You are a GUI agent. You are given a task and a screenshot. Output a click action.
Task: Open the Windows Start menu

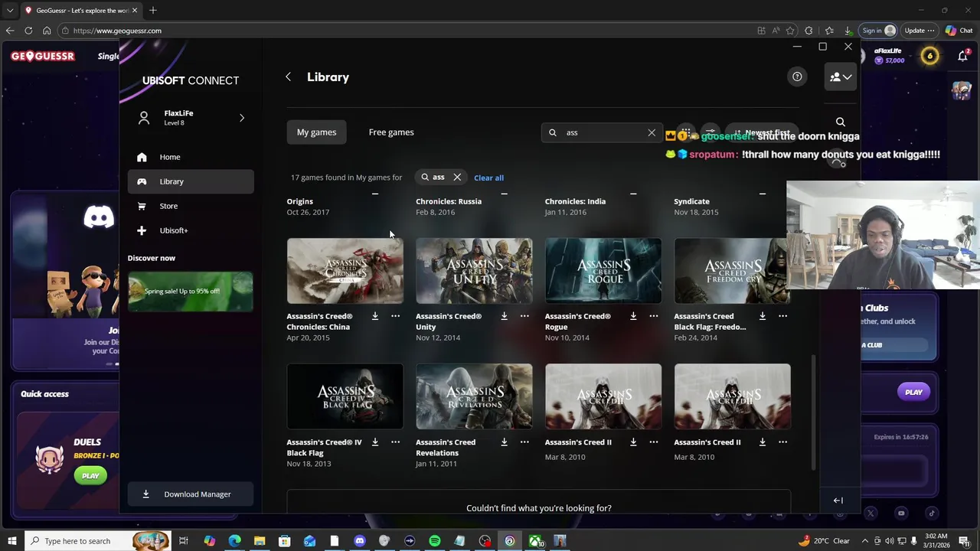point(11,541)
